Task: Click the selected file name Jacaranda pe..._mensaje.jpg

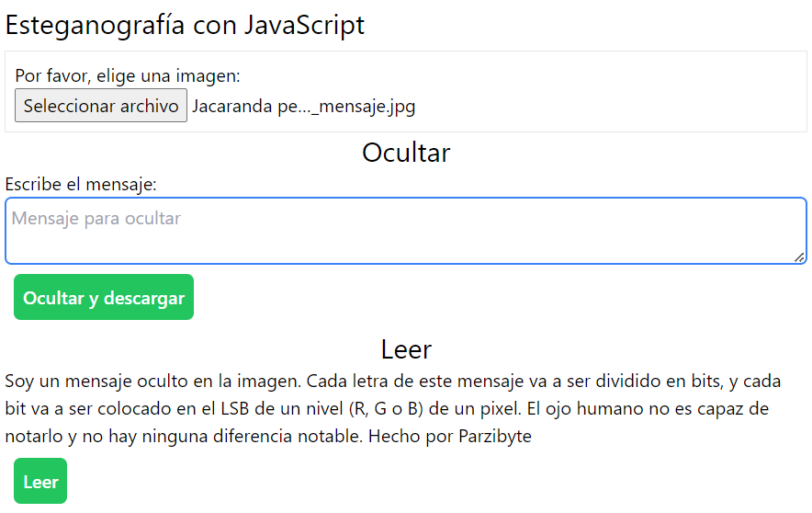Action: [x=303, y=107]
